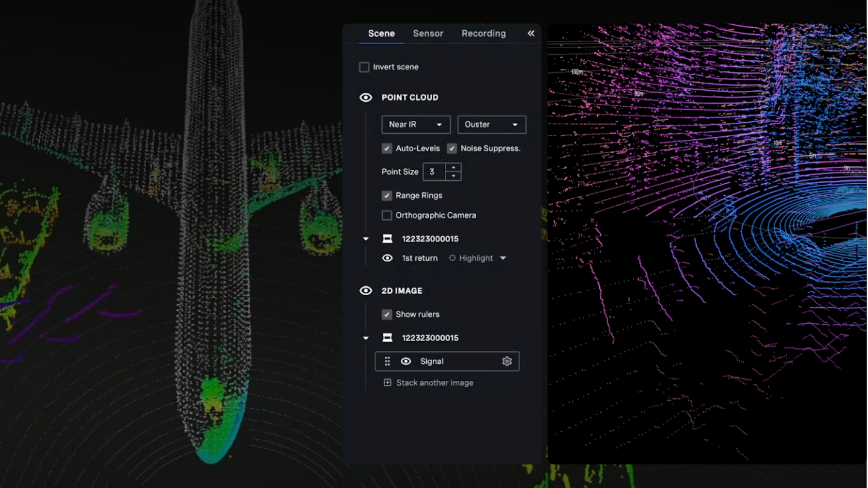Go to the Recording tab
This screenshot has height=488, width=868.
click(x=483, y=33)
